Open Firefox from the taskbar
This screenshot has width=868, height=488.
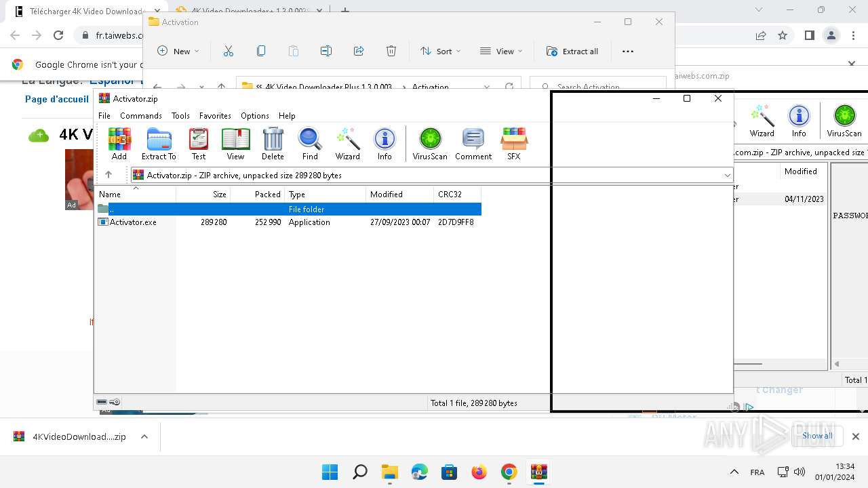coord(479,472)
